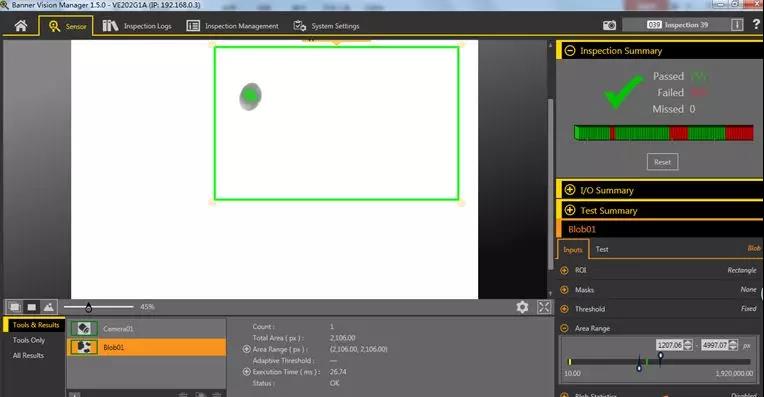The height and width of the screenshot is (397, 764).
Task: Open the inspection info icon beside Inspection 39
Action: (x=737, y=25)
